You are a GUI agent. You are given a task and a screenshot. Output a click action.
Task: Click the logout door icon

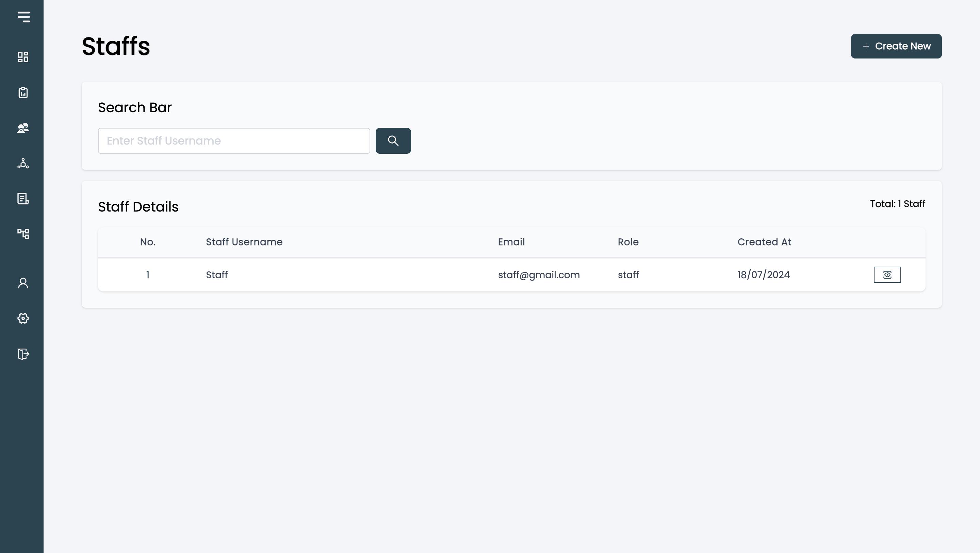click(23, 354)
